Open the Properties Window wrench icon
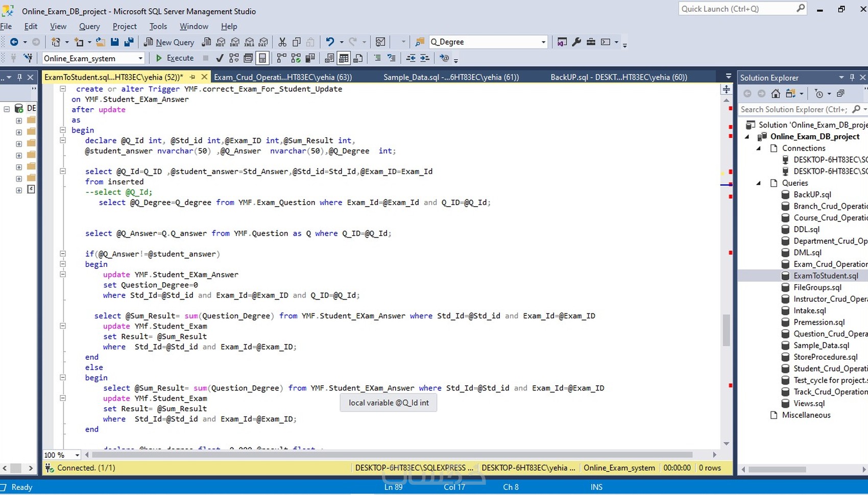Viewport: 868px width, 495px height. (x=576, y=42)
